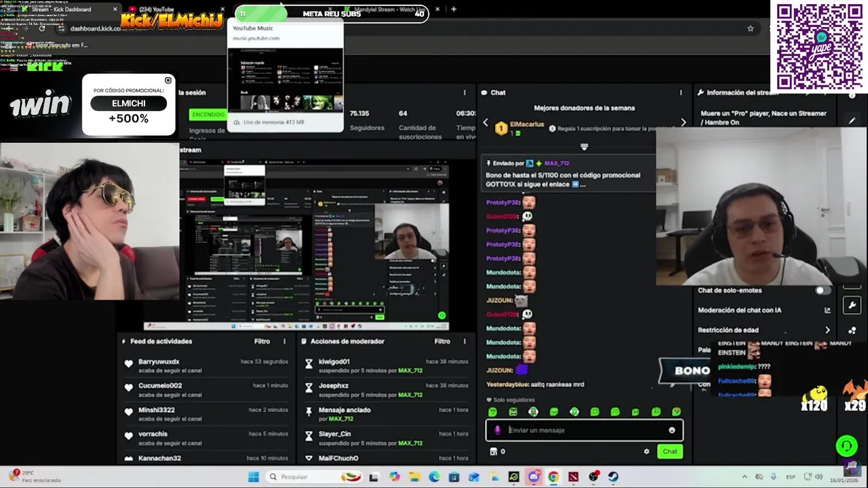
Task: Click the pin icon beside Mensaje anclado
Action: (309, 411)
